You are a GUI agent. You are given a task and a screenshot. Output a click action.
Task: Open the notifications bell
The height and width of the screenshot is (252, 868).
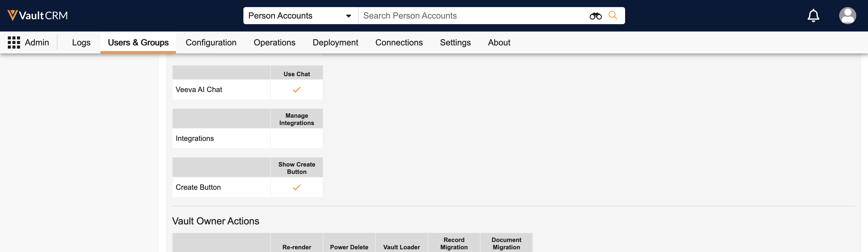tap(813, 15)
